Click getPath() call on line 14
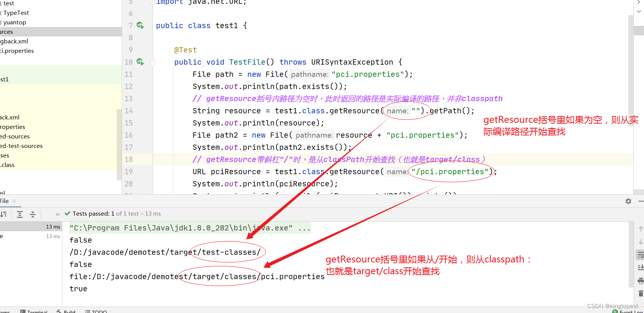 [450, 111]
